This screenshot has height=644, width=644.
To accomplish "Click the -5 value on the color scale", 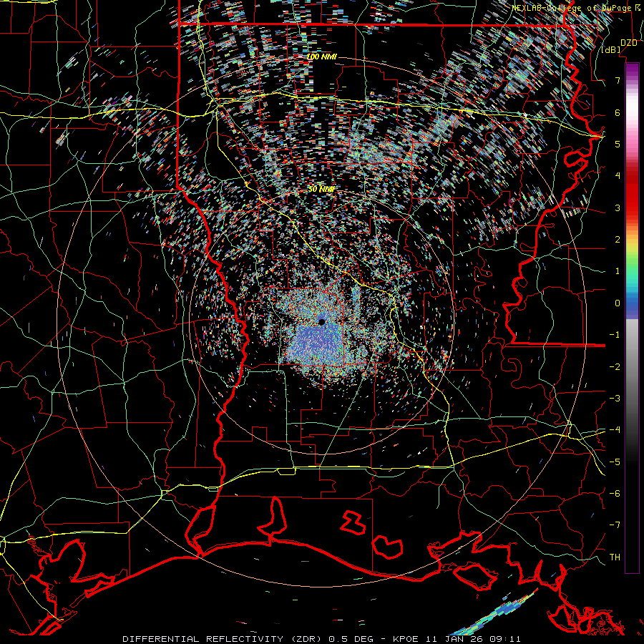I will (615, 462).
